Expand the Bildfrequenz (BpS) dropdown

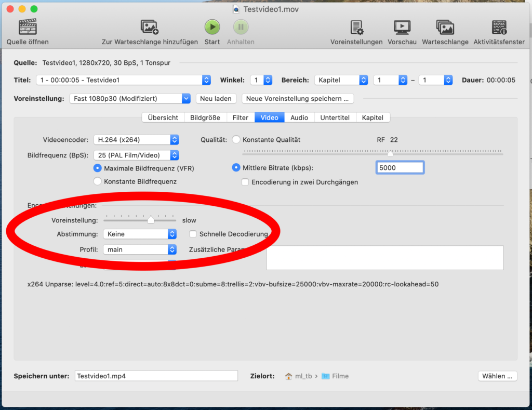pos(136,155)
